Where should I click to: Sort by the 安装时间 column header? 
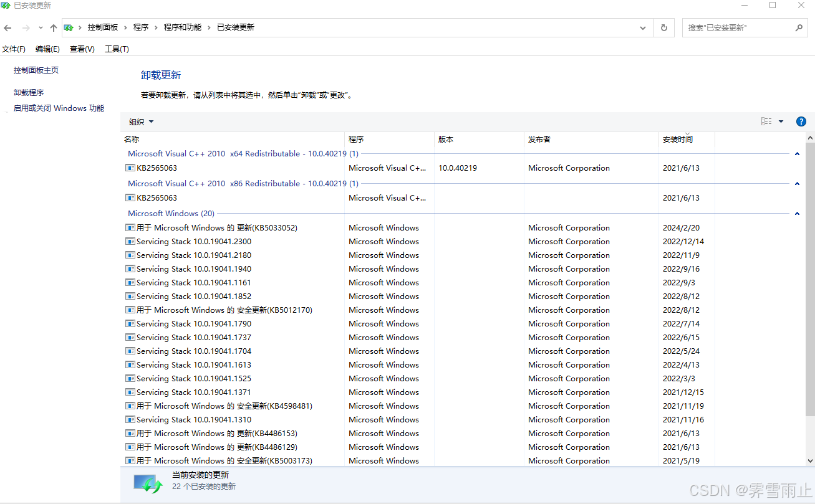[687, 140]
